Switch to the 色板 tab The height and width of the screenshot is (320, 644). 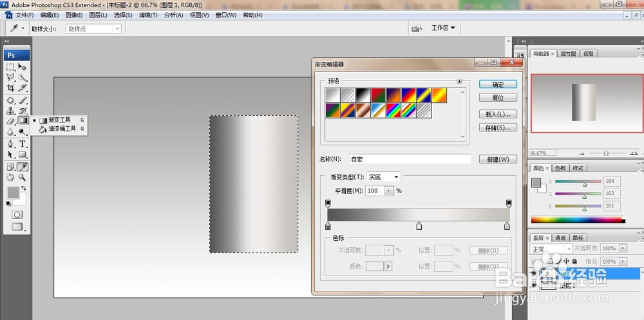point(560,168)
